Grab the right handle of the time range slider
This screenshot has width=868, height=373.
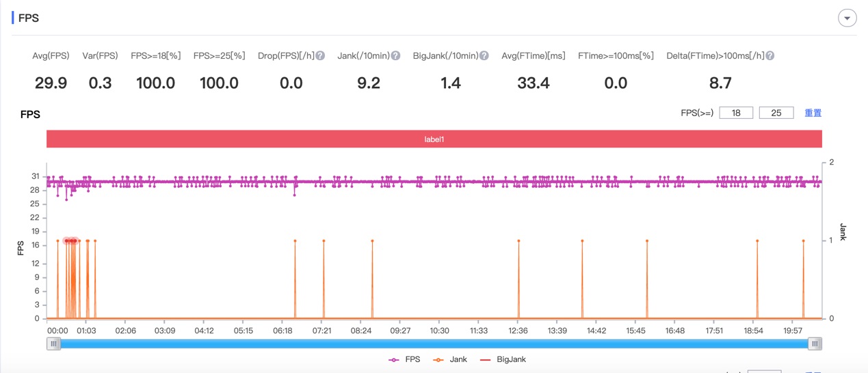point(814,344)
